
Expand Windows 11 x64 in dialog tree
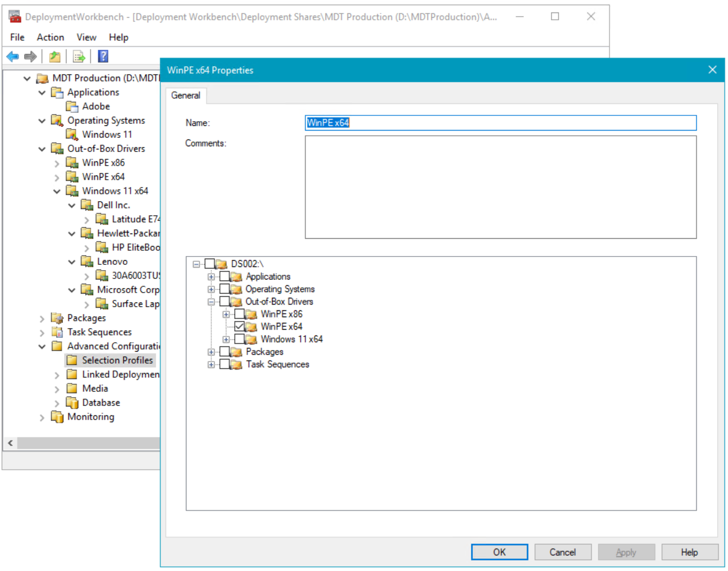(x=226, y=340)
